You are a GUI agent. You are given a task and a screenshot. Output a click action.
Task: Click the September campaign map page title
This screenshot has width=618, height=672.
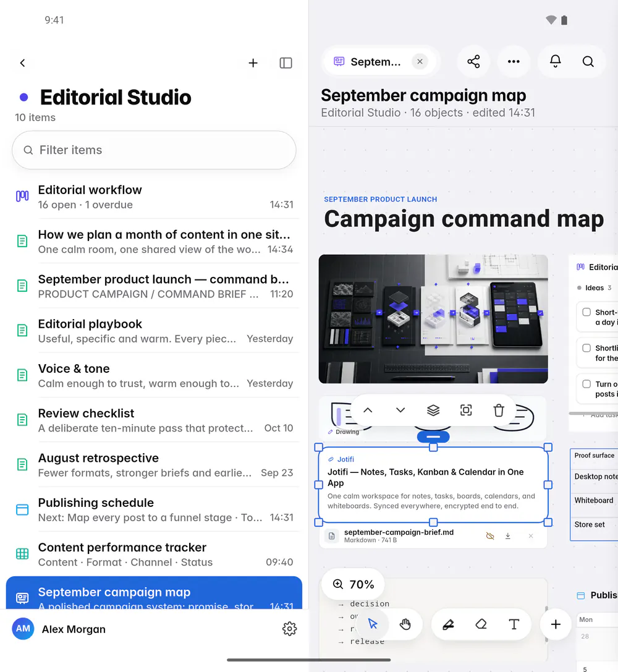[x=423, y=96]
